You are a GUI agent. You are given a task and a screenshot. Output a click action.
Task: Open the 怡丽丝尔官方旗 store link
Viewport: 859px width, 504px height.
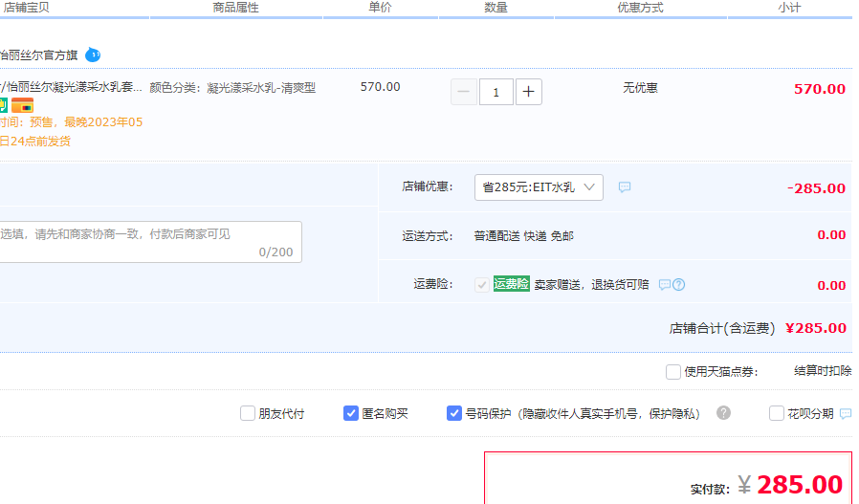tap(39, 55)
